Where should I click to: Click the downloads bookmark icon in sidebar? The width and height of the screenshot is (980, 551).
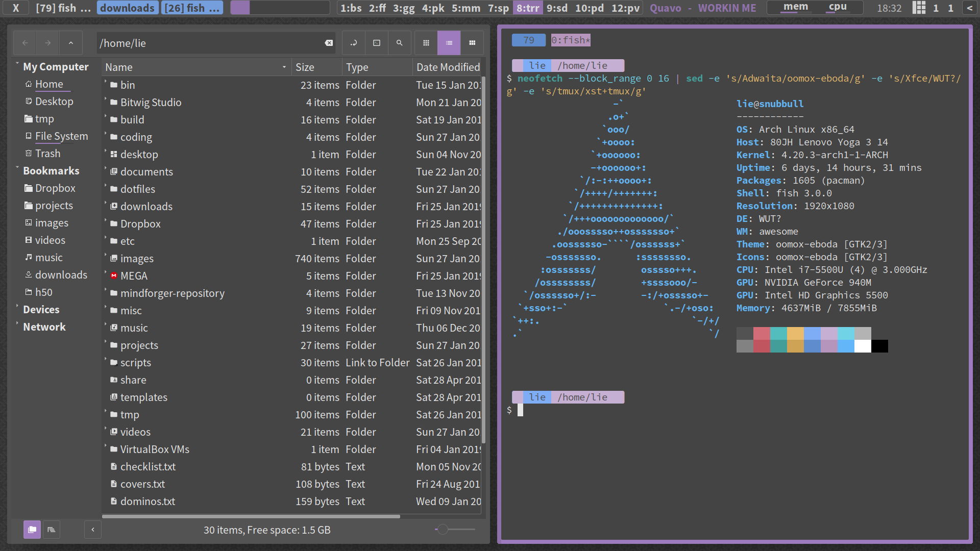click(x=29, y=275)
